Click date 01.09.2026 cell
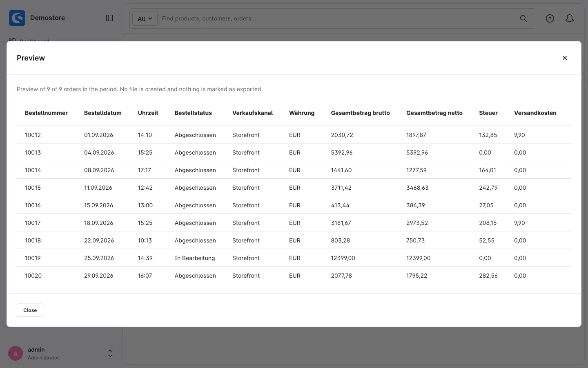Viewport: 588px width, 368px height. pos(98,135)
